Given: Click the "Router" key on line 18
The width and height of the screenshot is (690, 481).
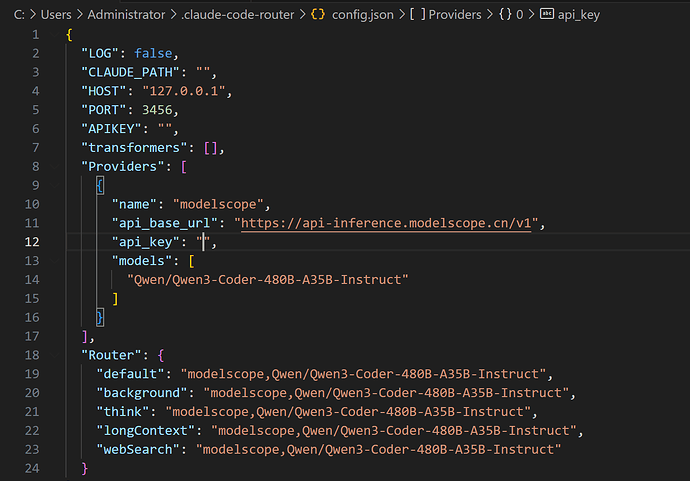Looking at the screenshot, I should [x=111, y=355].
